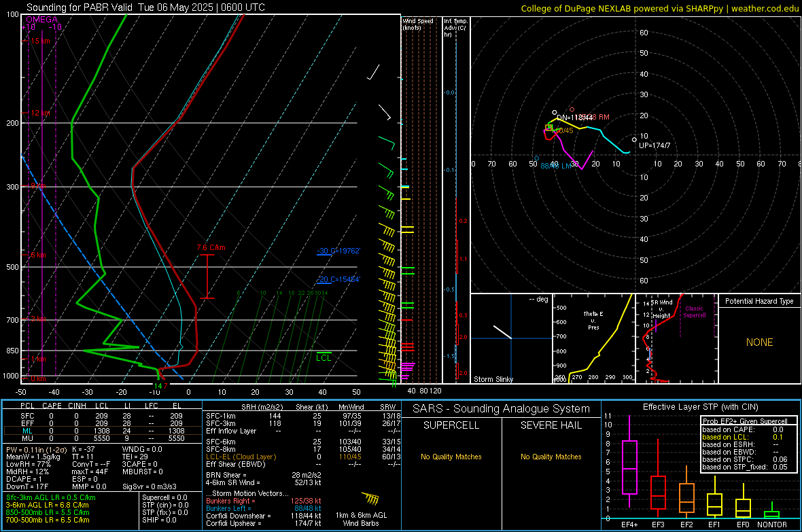Screen dimensions: 802x532
Task: Click the SEVERE HAIL column heading
Action: click(x=551, y=425)
